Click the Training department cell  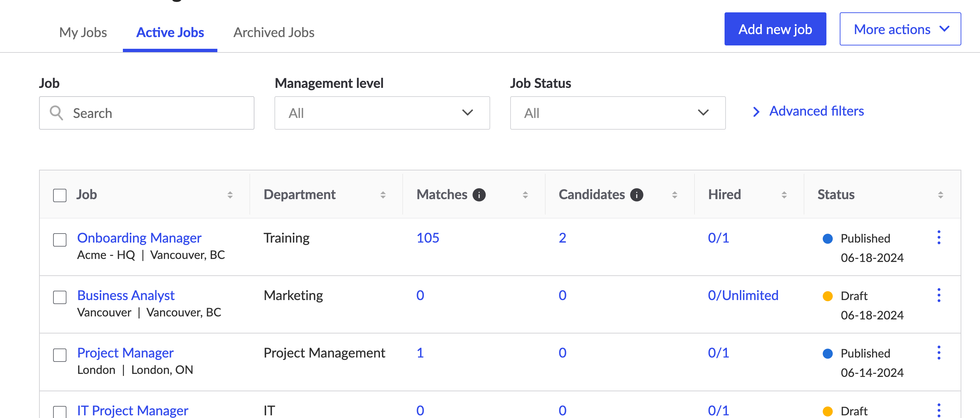286,238
